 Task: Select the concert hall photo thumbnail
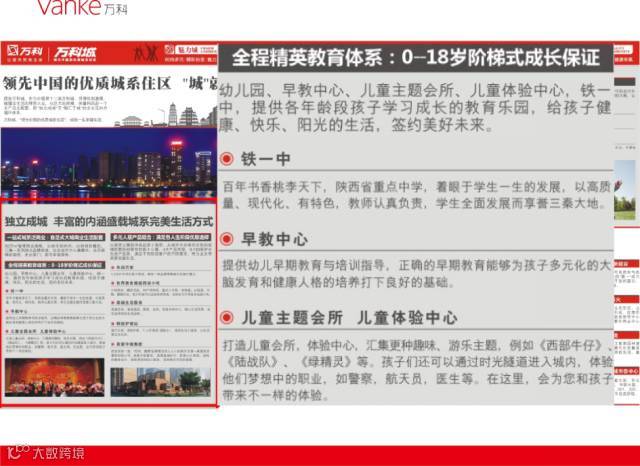point(55,377)
